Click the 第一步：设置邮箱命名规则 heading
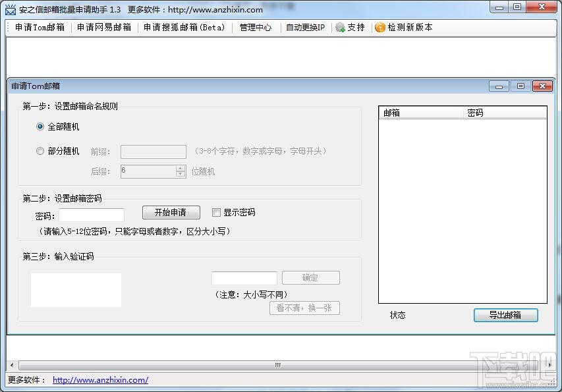Screen dimensions: 562x392 [70, 106]
